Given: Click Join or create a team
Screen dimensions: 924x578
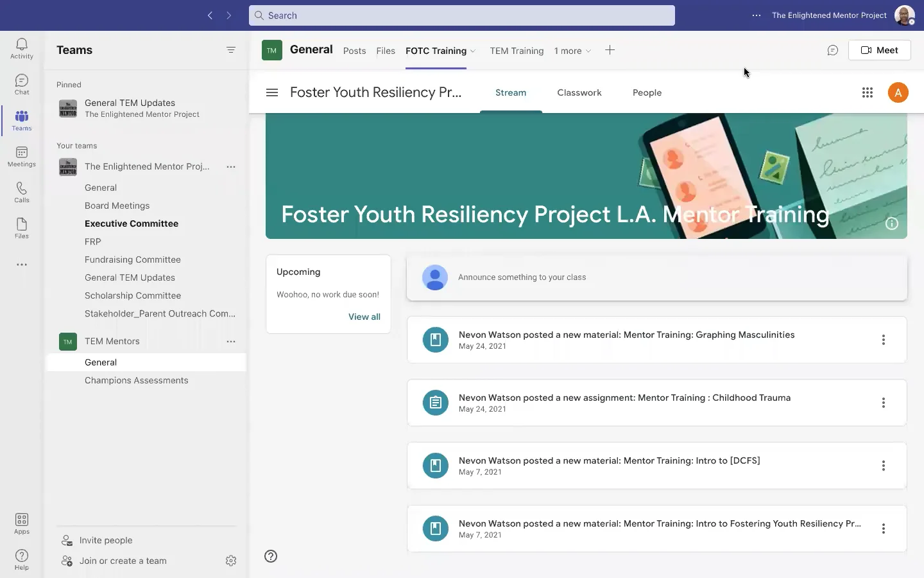Looking at the screenshot, I should (123, 561).
